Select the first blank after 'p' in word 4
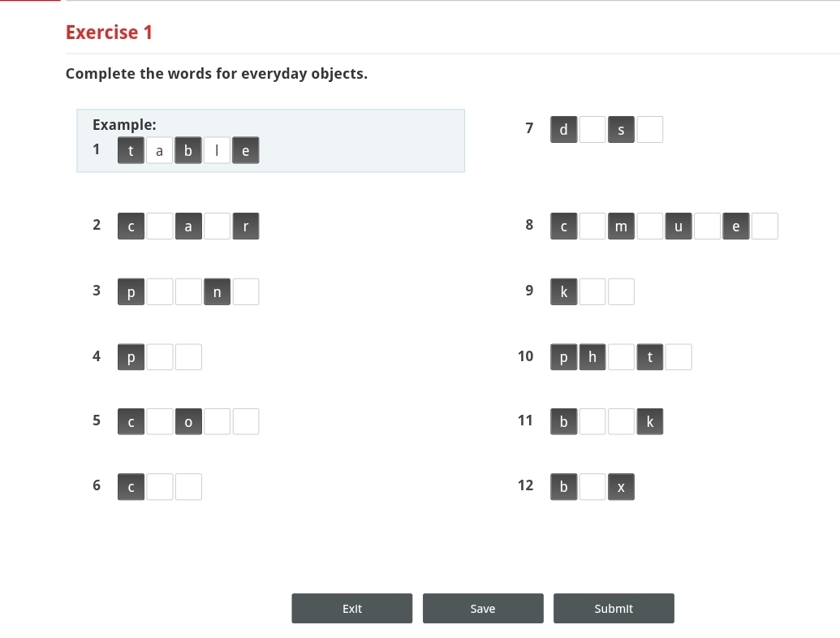Viewport: 840px width, 638px height. (x=160, y=357)
